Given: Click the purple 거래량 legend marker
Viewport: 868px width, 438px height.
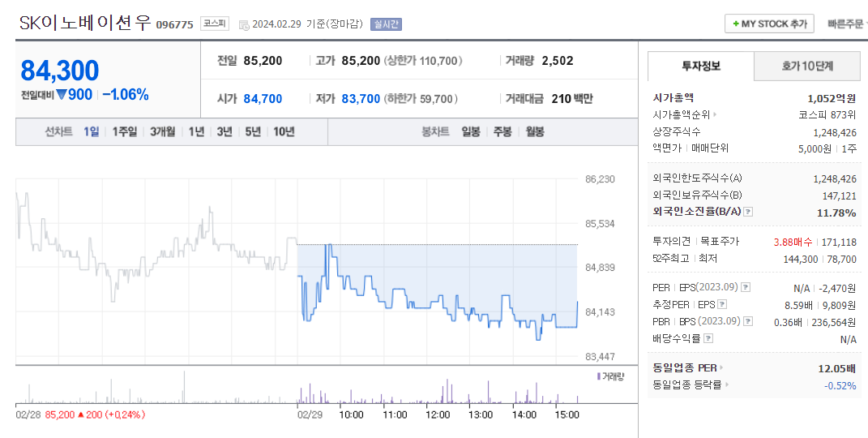Looking at the screenshot, I should click(x=599, y=376).
